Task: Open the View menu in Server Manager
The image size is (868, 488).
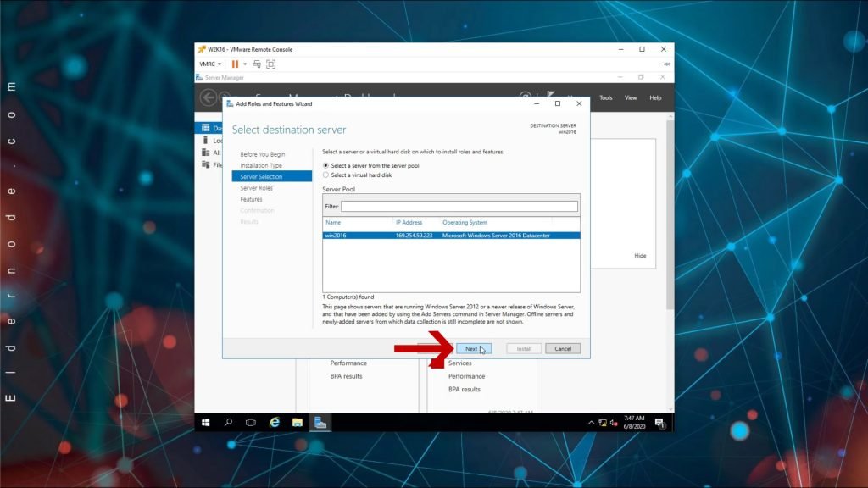Action: coord(630,97)
